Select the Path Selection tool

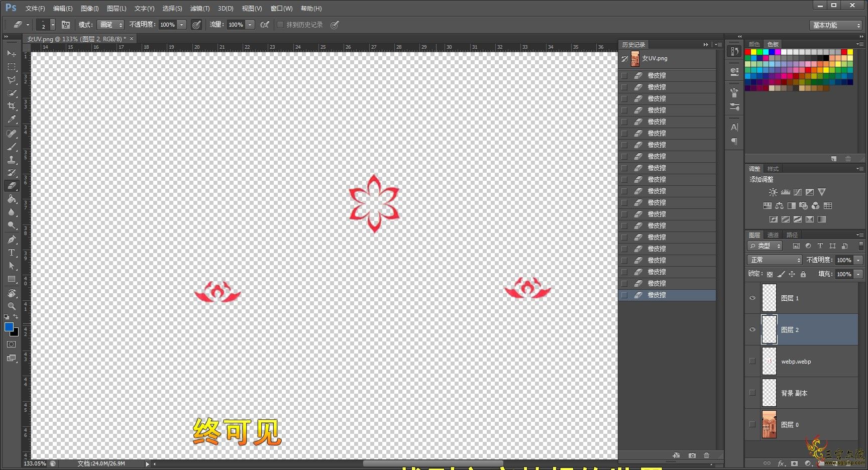(x=12, y=266)
